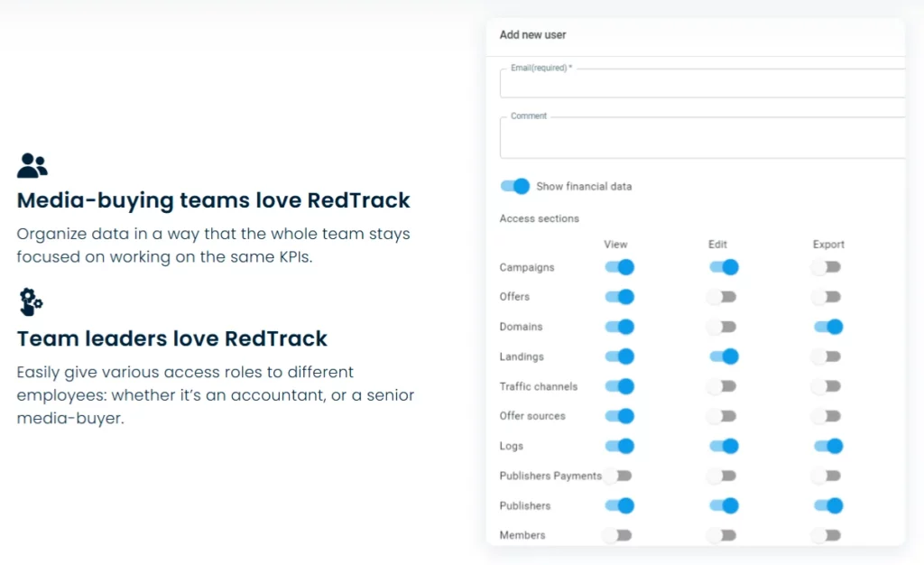Select the Add new user header
The width and height of the screenshot is (924, 565).
pyautogui.click(x=532, y=34)
